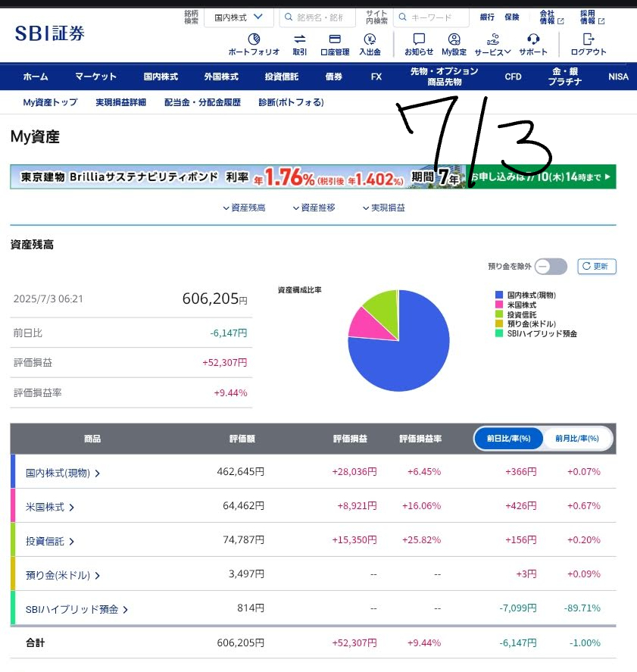The height and width of the screenshot is (672, 637).
Task: Open the お知らせ speech bubble icon
Action: pos(419,39)
